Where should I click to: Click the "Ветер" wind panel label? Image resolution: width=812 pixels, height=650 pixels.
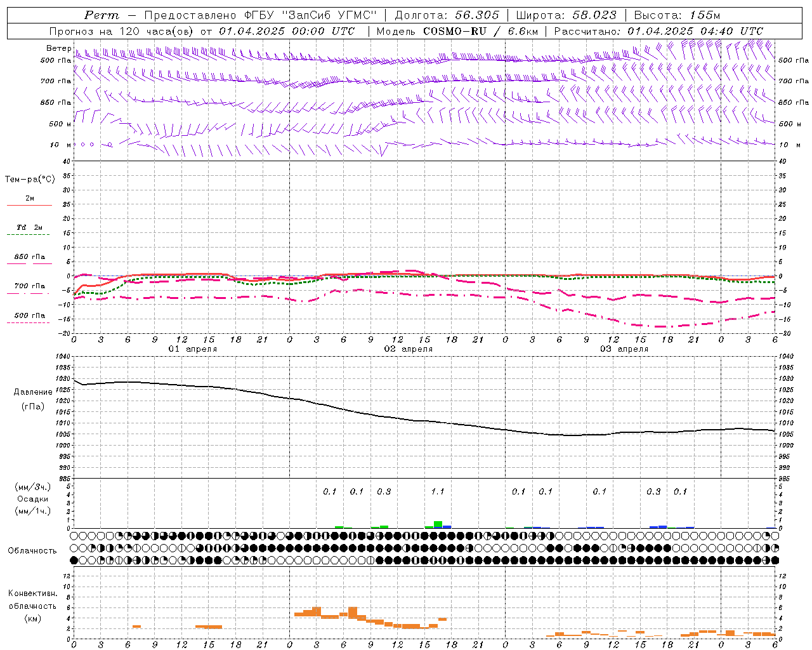(58, 48)
